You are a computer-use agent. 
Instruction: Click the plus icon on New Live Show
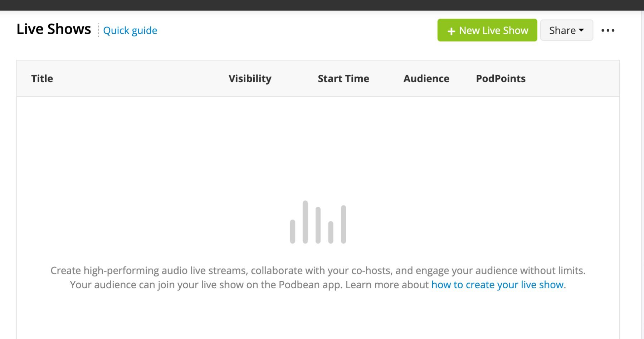click(451, 31)
